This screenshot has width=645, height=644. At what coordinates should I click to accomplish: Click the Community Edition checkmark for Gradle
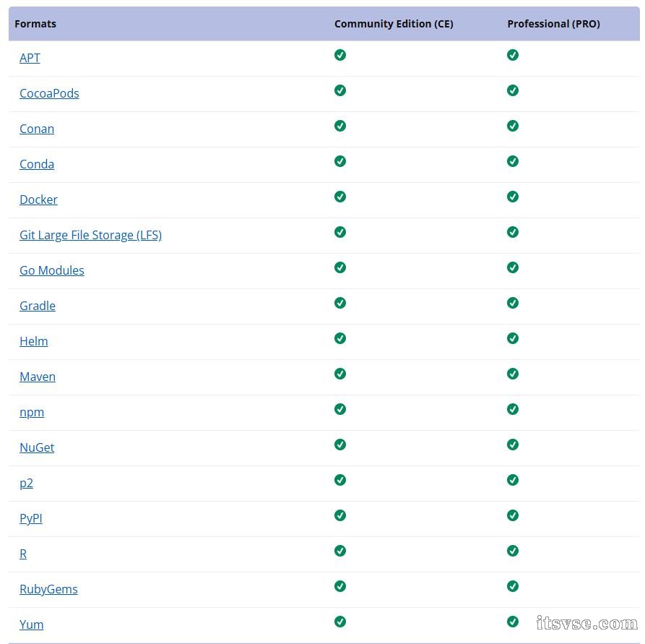tap(339, 303)
